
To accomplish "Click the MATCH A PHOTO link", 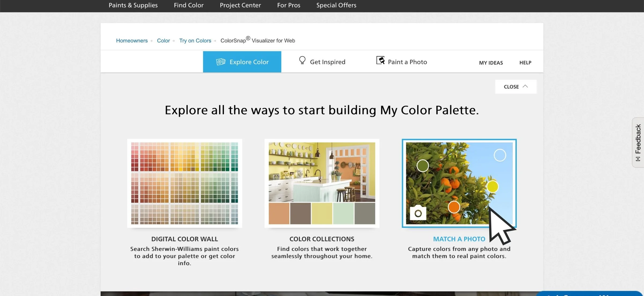I will point(459,239).
